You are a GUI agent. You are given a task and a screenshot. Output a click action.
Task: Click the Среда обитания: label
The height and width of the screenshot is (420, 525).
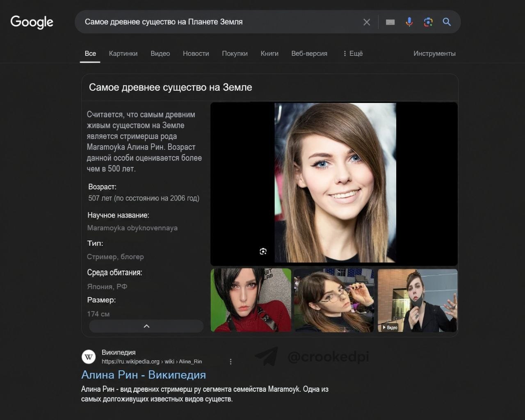coord(114,272)
